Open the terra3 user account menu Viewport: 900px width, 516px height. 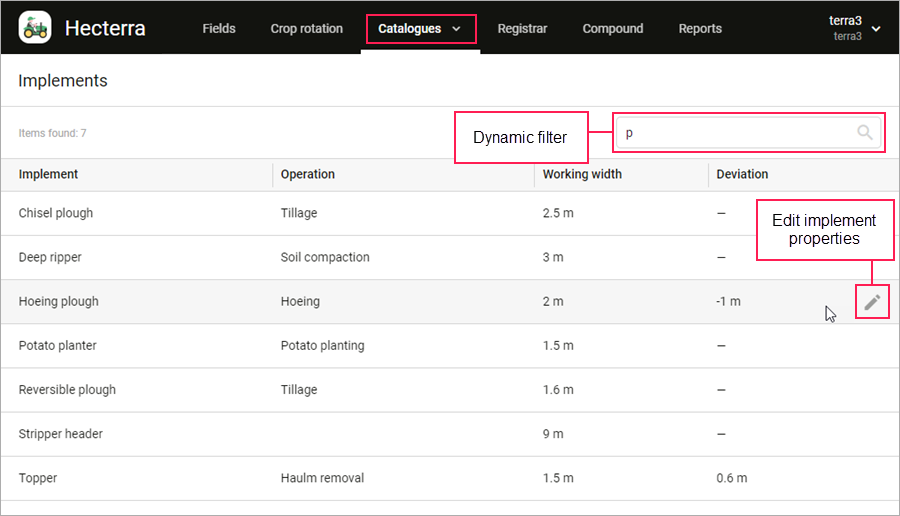pyautogui.click(x=853, y=28)
